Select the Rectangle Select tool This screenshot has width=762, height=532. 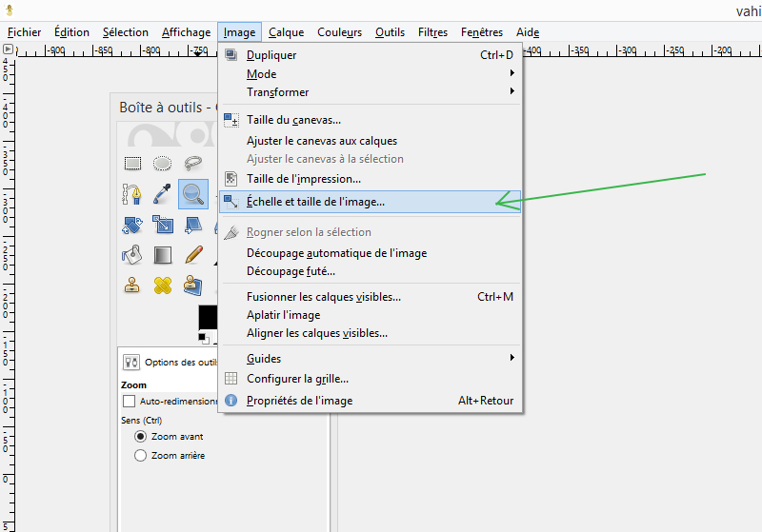click(x=132, y=164)
